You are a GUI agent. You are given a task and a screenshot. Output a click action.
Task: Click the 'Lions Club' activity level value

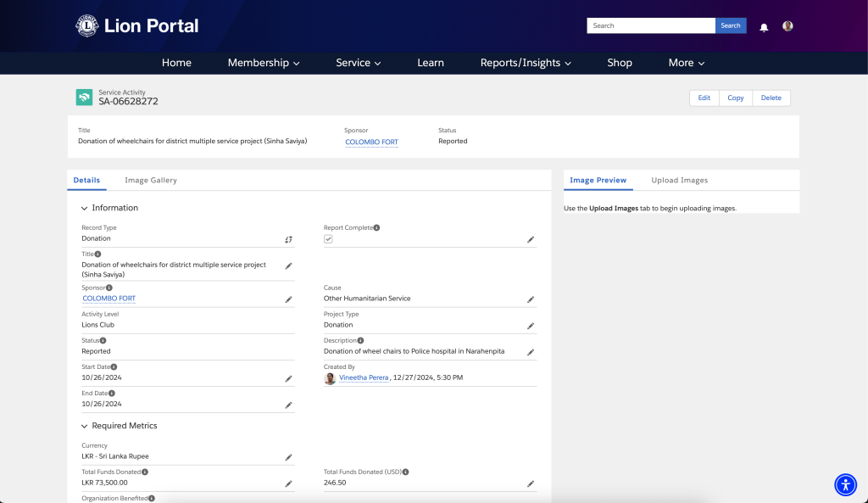click(98, 325)
